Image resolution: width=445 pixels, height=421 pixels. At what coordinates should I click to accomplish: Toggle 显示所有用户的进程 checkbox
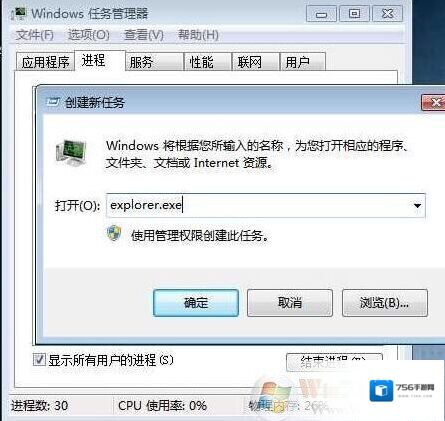[39, 360]
